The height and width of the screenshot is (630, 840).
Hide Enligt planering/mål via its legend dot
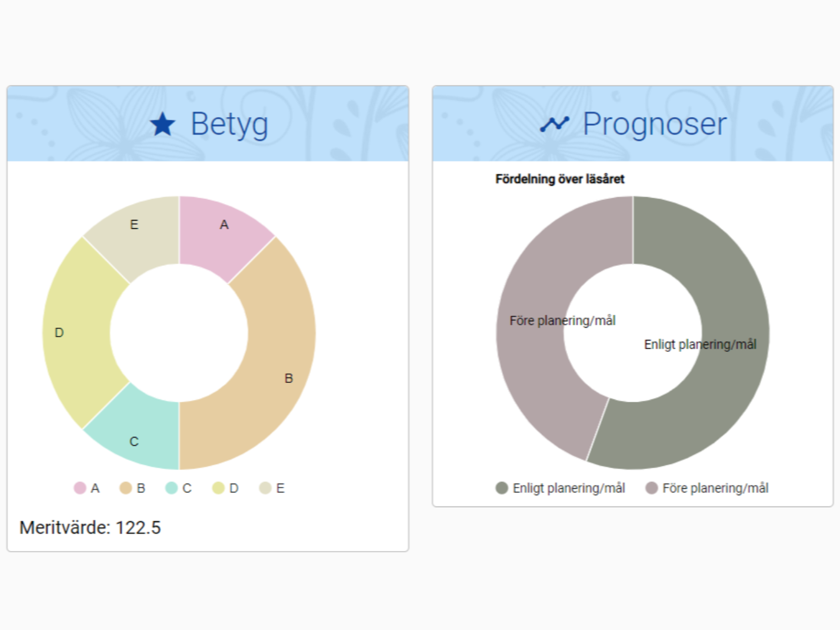click(502, 488)
